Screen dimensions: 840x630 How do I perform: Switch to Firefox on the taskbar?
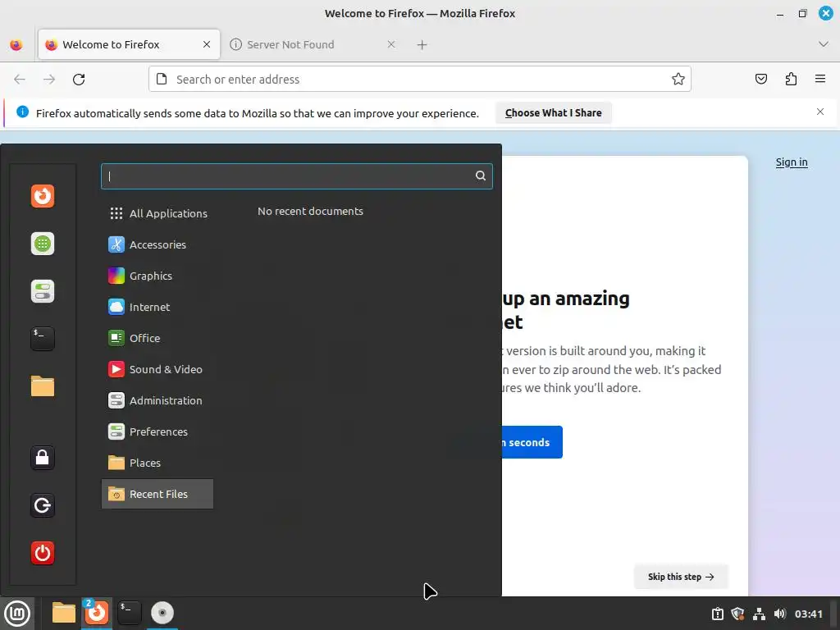[x=97, y=613]
